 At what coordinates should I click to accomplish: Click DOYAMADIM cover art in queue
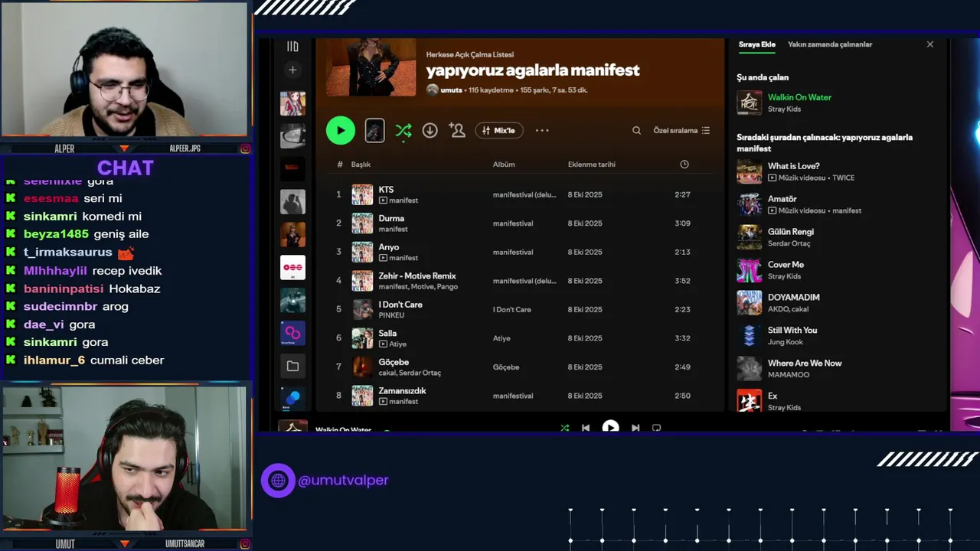coord(749,303)
